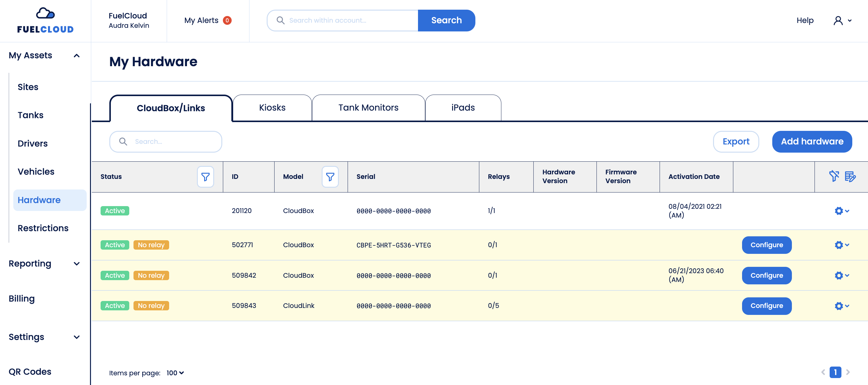
Task: Open gear menu for CloudLink 509843
Action: click(x=842, y=306)
